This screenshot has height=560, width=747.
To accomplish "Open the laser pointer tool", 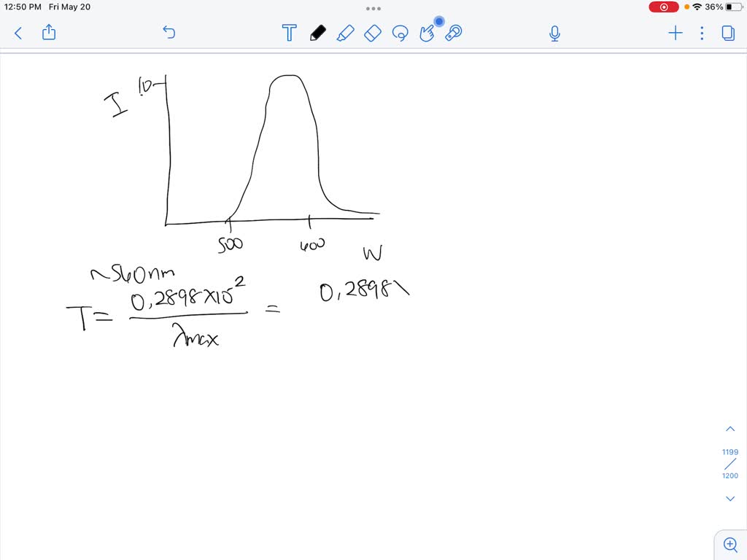I will coord(453,33).
